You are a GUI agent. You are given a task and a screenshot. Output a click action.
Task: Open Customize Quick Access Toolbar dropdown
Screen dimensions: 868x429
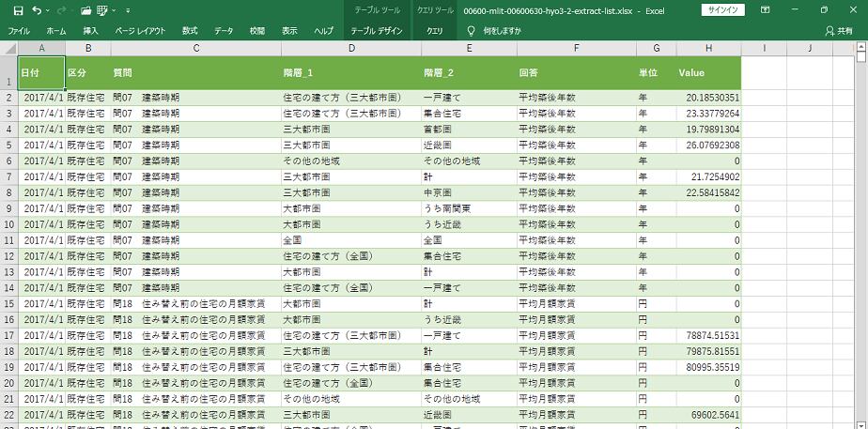[x=129, y=10]
